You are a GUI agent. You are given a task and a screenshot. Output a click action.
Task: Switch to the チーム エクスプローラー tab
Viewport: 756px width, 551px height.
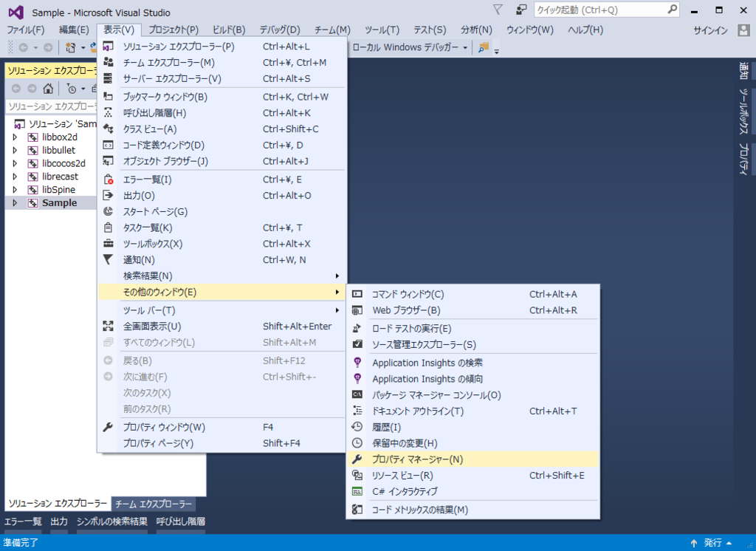(x=154, y=504)
